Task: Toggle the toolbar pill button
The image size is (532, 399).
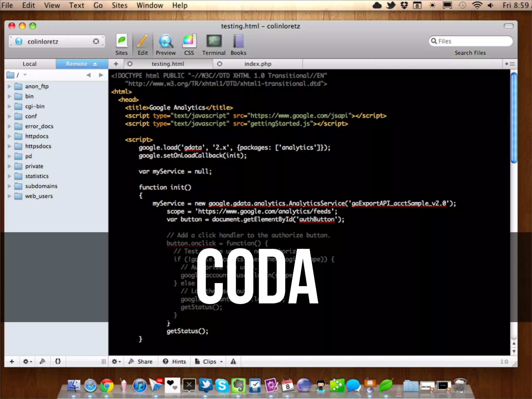Action: point(509,26)
